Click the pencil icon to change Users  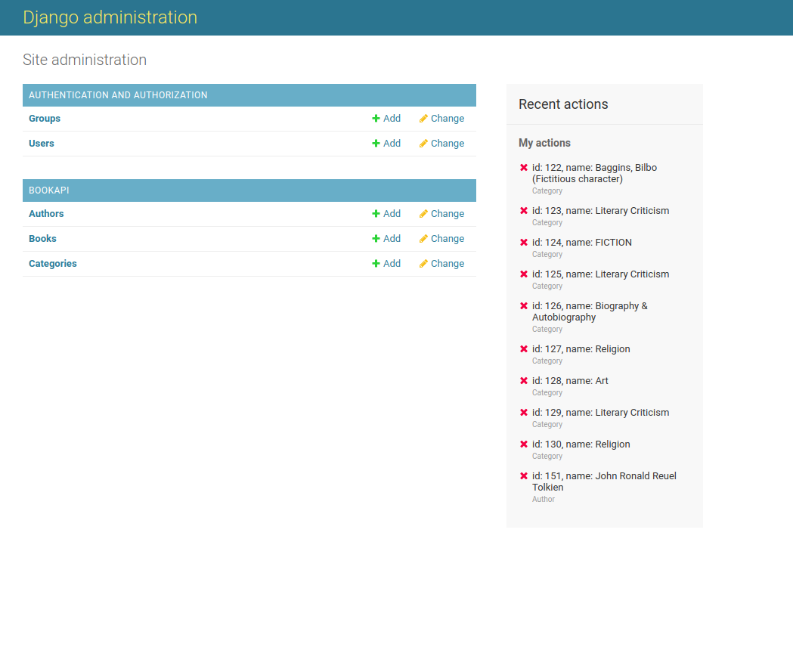[423, 144]
